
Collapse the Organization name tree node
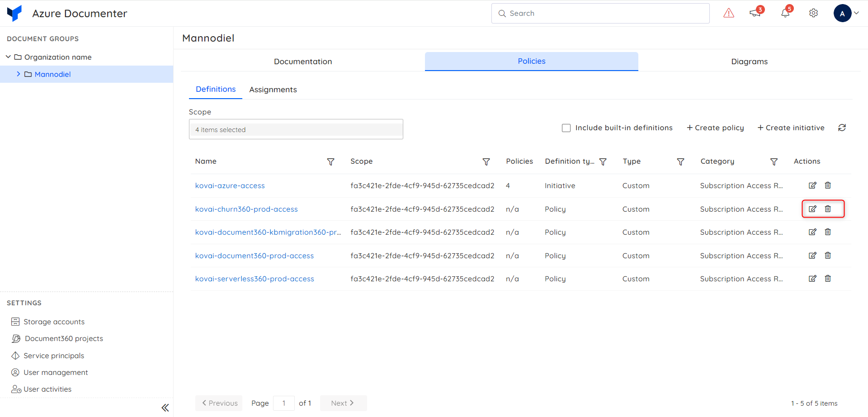coord(8,57)
